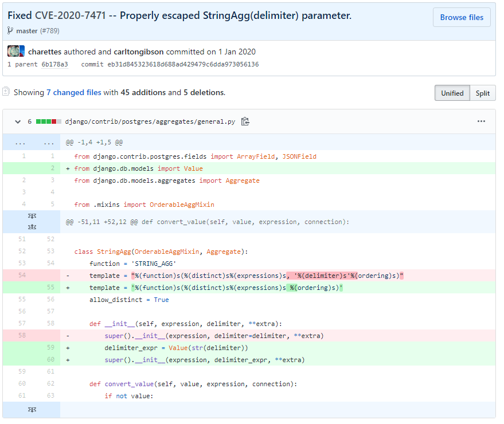This screenshot has height=424, width=504.
Task: Expand top hunk header ellipsis
Action: [20, 142]
